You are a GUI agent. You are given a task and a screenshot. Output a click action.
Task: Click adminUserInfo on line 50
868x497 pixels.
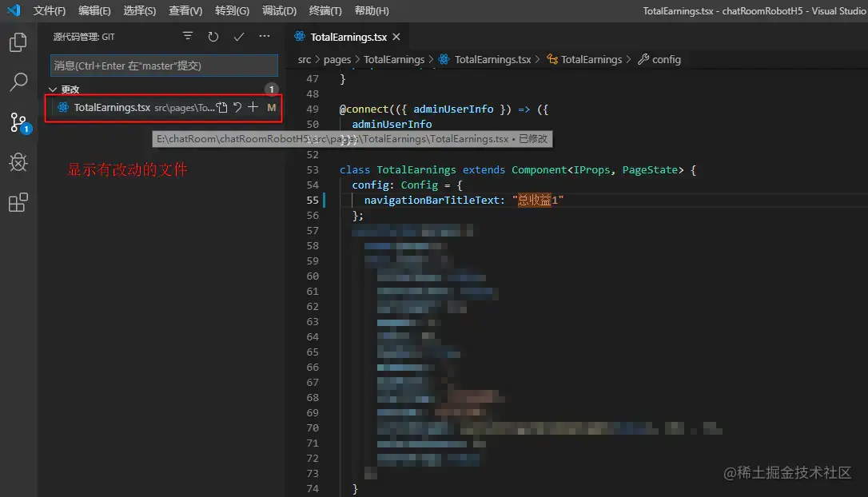click(x=392, y=124)
